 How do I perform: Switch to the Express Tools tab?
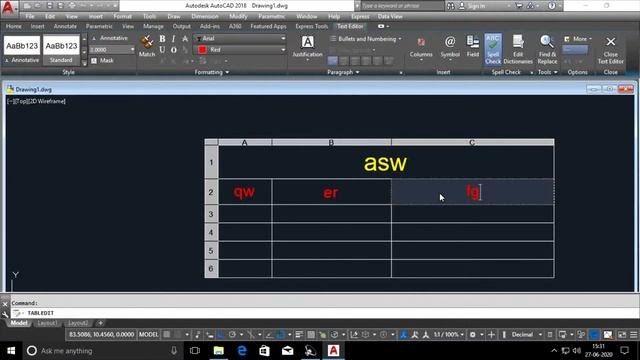coord(312,26)
